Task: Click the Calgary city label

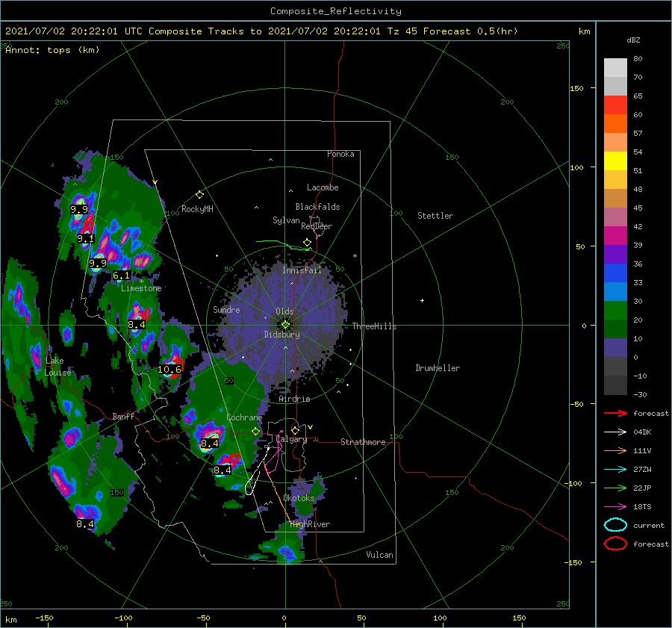Action: [292, 439]
